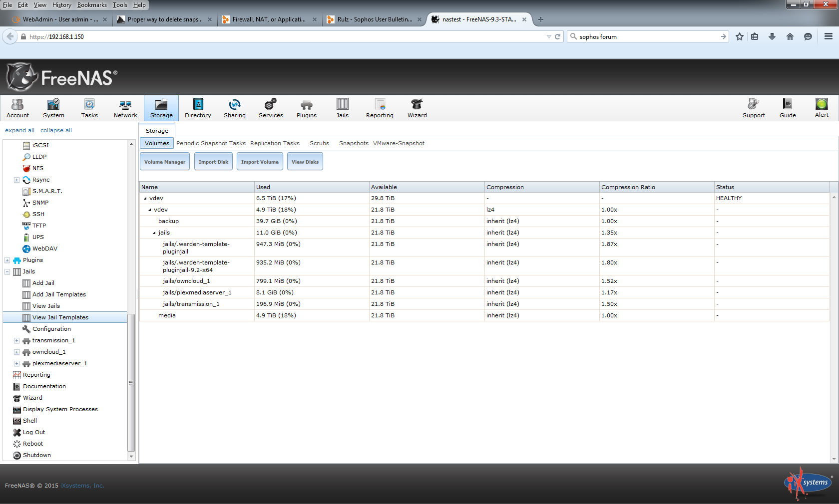Expand the owncloud_1 jail node
The height and width of the screenshot is (504, 839).
[16, 352]
